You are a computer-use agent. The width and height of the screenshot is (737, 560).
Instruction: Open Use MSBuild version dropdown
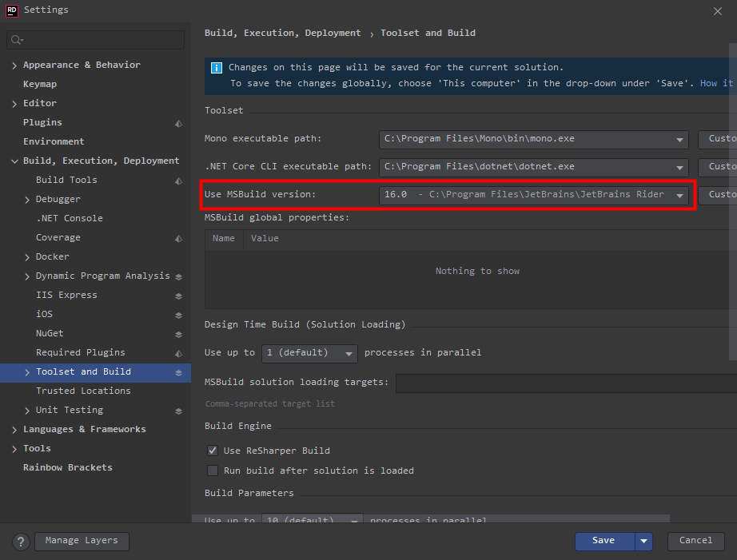coord(679,196)
